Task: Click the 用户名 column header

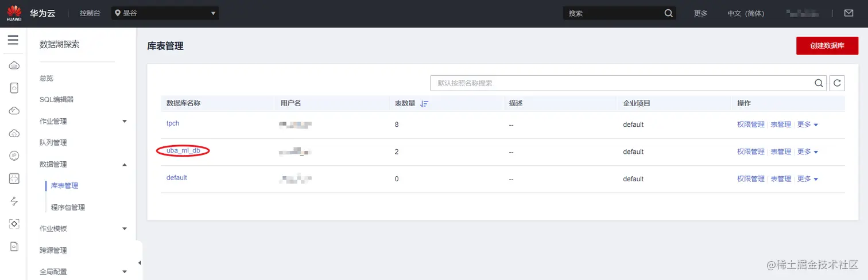Action: click(x=291, y=104)
